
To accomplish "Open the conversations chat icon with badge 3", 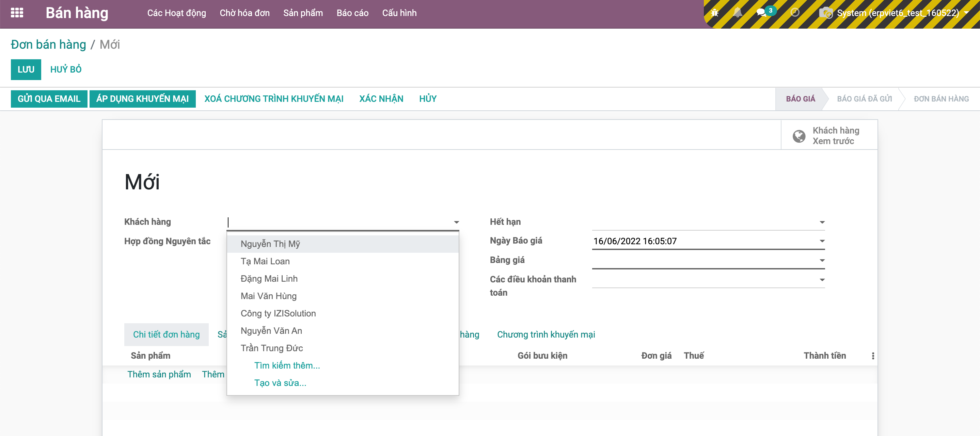I will tap(761, 13).
